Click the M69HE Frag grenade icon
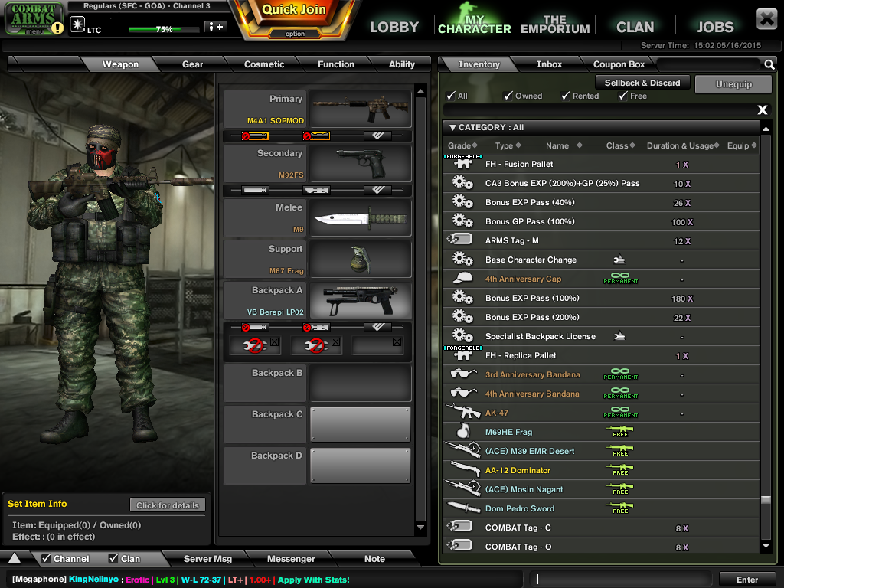 pos(463,431)
